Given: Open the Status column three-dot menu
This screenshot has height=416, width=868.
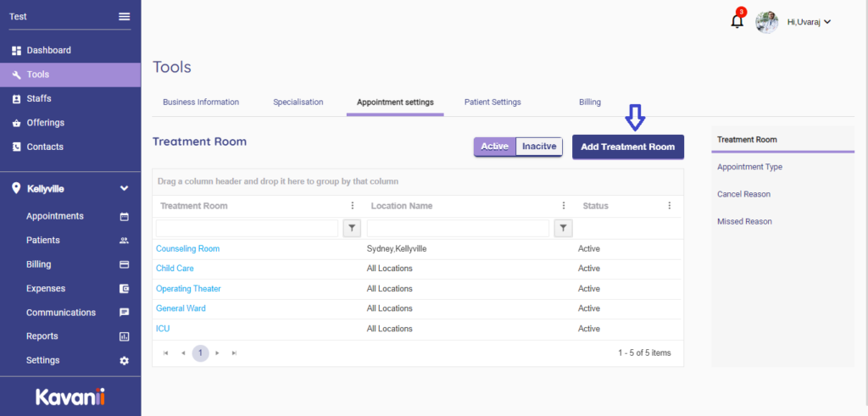Looking at the screenshot, I should [x=670, y=206].
